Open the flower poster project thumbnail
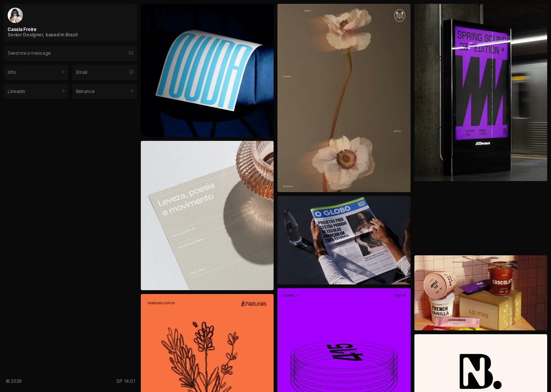Viewport: 551px width, 392px height. click(x=344, y=98)
